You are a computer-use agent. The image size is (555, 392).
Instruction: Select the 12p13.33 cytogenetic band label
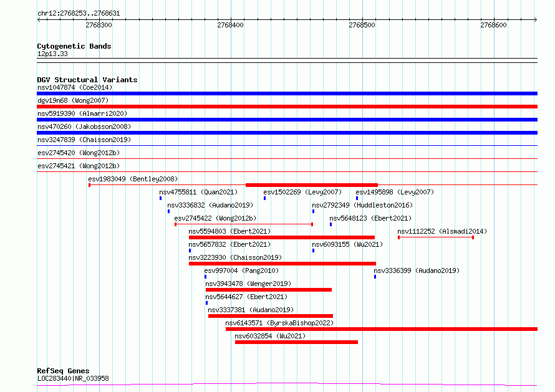52,54
